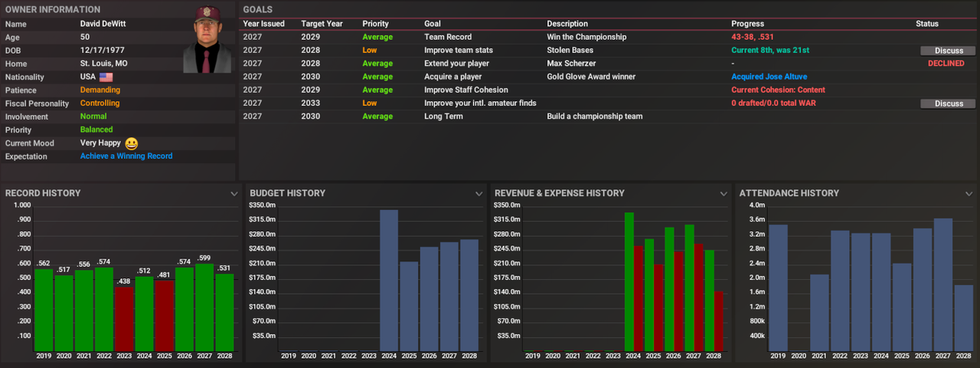The height and width of the screenshot is (368, 980).
Task: Click the 2025 .481 bar in Record History
Action: click(x=164, y=315)
